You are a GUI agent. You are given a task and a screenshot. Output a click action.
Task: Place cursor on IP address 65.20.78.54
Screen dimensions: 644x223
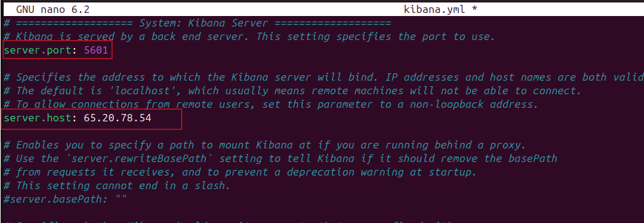coord(117,118)
